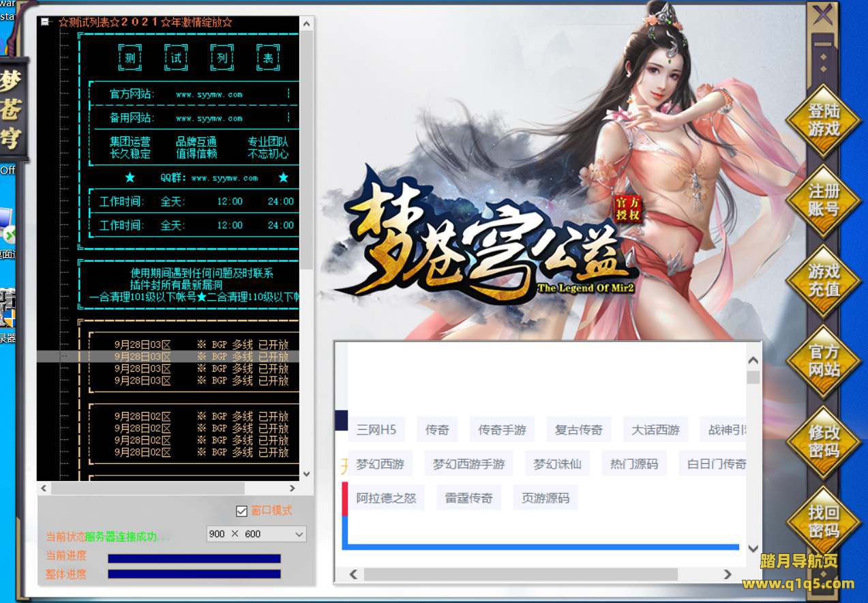Click the 找回密码 recover password icon
Screen dimensions: 868x603
coord(823,522)
